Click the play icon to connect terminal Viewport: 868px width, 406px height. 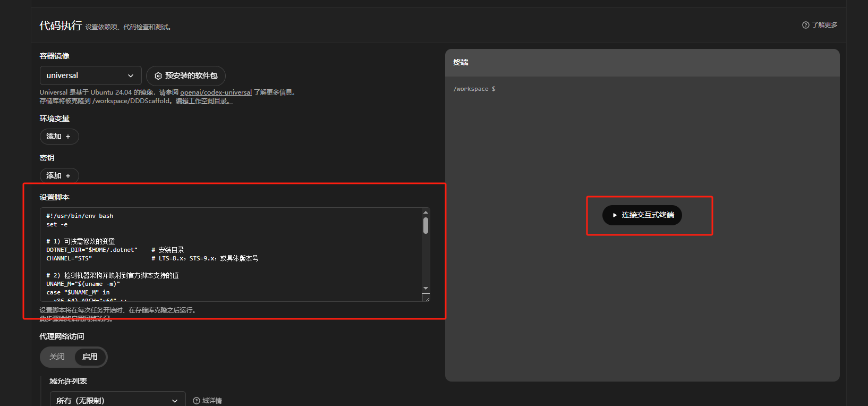[x=615, y=215]
